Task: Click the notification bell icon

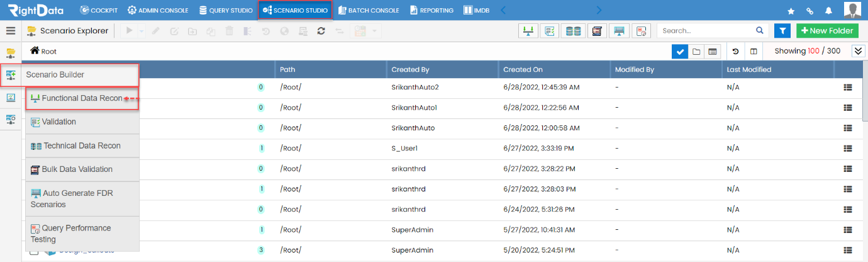Action: click(x=828, y=11)
